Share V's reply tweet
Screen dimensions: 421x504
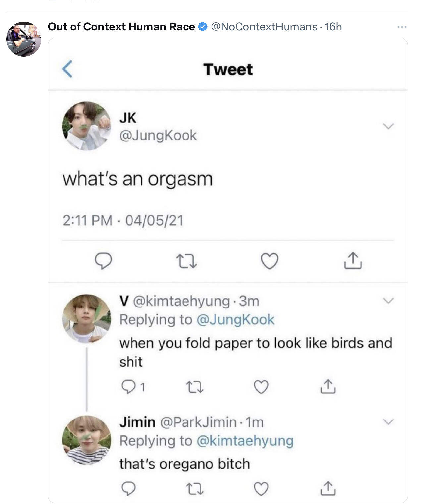point(328,386)
